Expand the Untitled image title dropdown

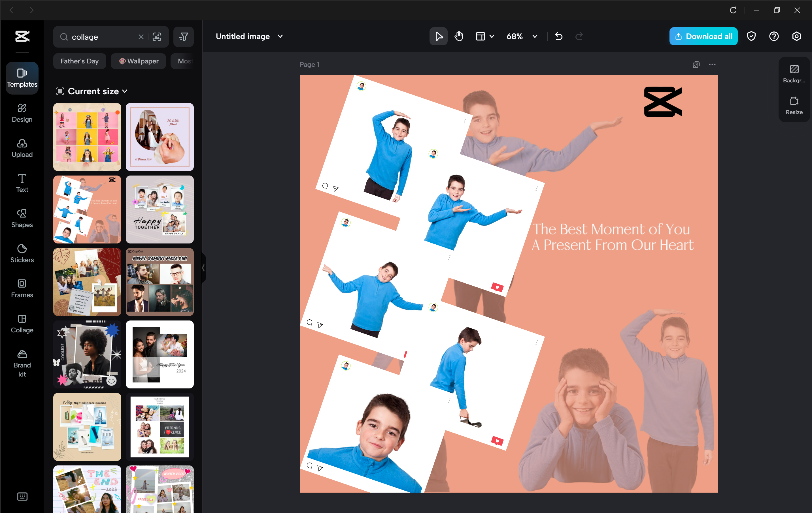[x=280, y=36]
